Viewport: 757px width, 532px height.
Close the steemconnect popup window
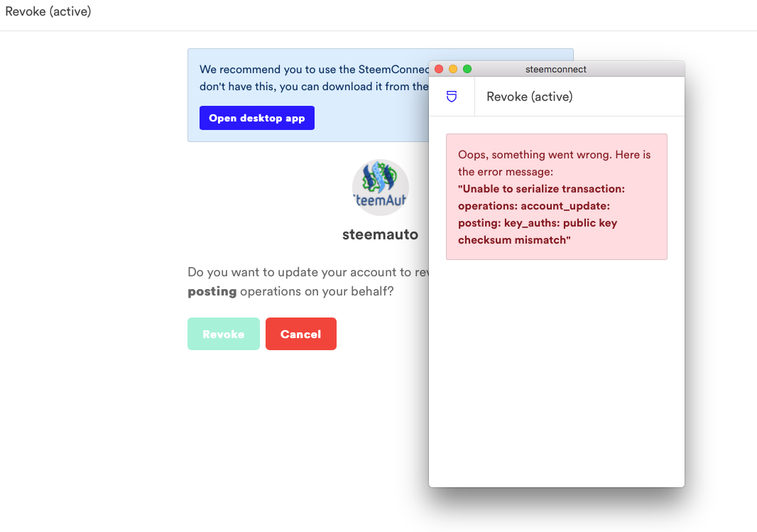click(x=439, y=69)
